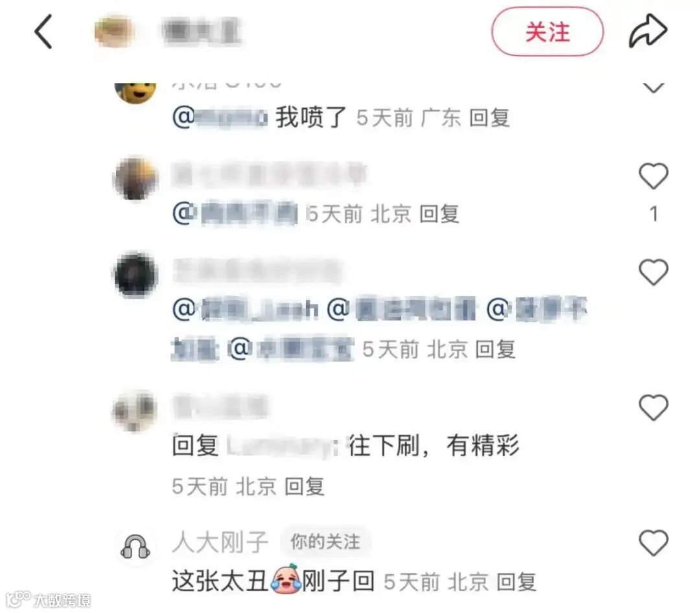Open the post author's blurred avatar
This screenshot has width=700, height=613.
tap(115, 32)
